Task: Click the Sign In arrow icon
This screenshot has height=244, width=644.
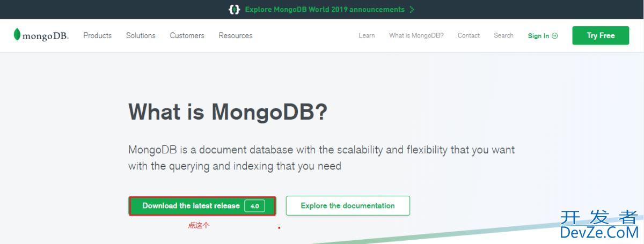Action: pyautogui.click(x=555, y=36)
